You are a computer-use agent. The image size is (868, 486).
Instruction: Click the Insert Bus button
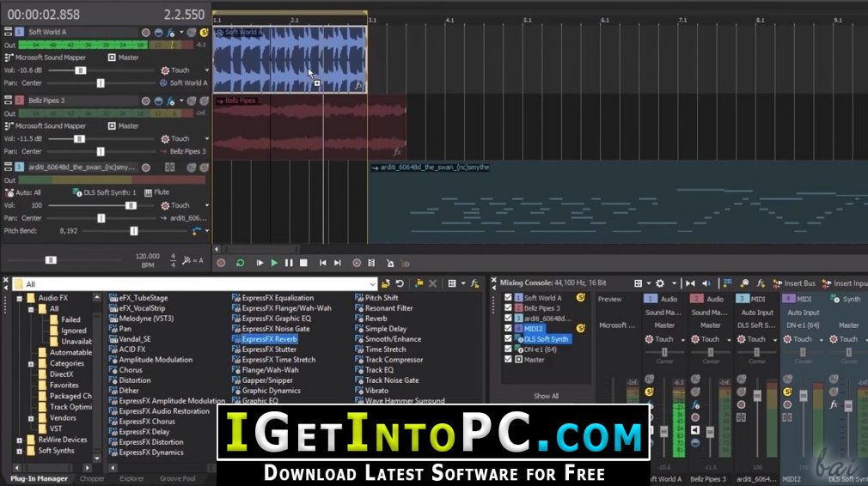(794, 283)
